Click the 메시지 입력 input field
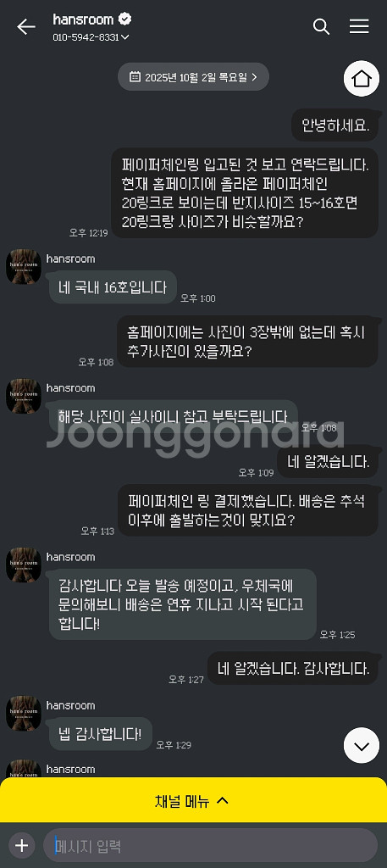 [211, 845]
